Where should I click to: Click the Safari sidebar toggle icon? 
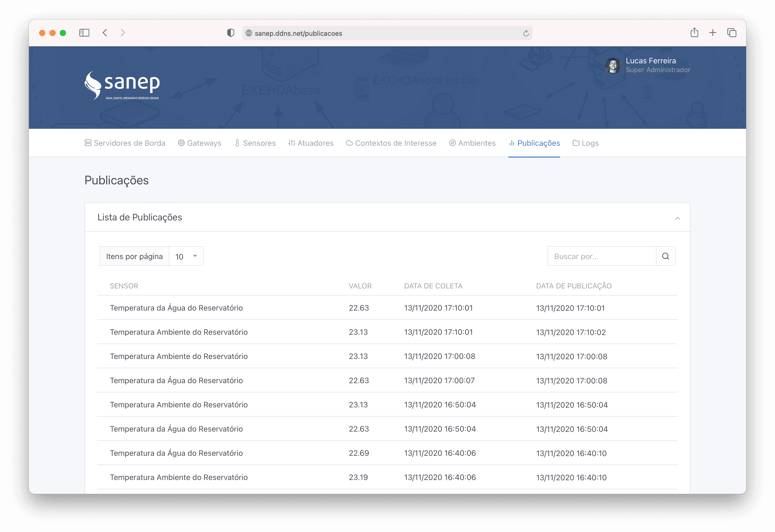coord(84,33)
